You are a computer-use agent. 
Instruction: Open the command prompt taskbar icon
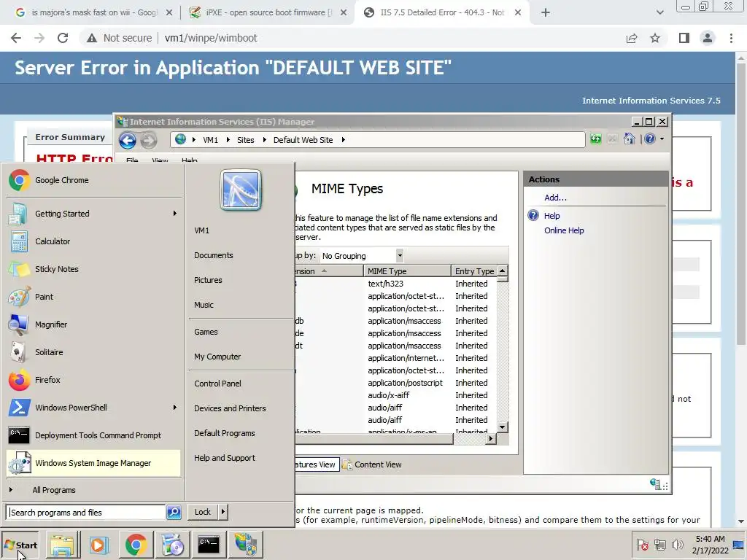[209, 544]
